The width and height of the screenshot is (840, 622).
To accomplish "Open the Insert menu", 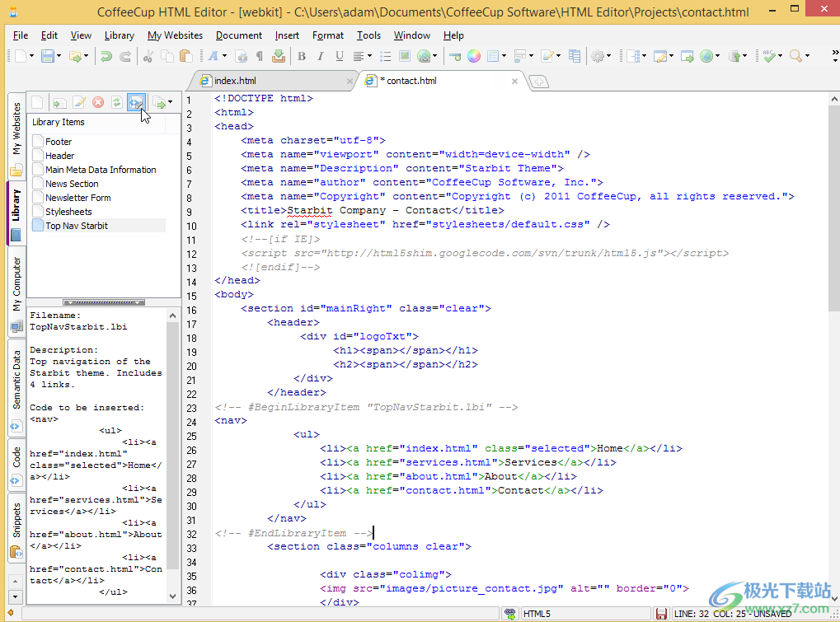I will pyautogui.click(x=287, y=35).
